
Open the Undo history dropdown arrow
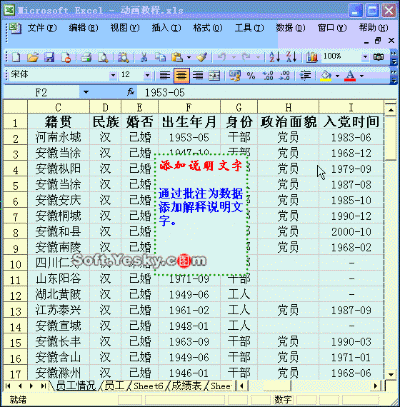(234, 57)
